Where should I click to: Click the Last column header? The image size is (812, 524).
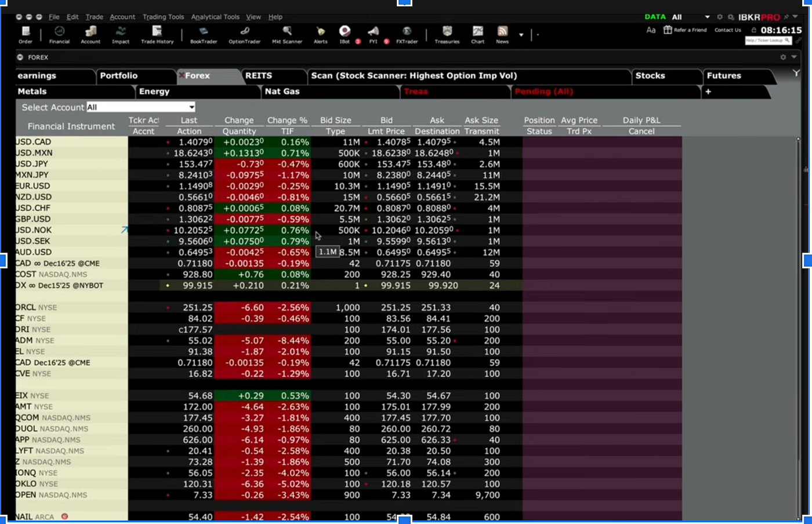pos(189,120)
